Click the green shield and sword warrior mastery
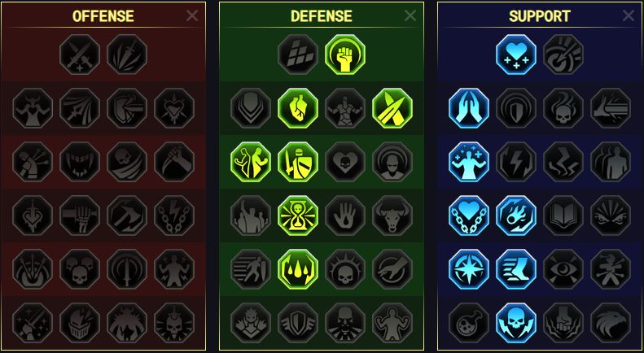The width and height of the screenshot is (644, 353). [298, 162]
